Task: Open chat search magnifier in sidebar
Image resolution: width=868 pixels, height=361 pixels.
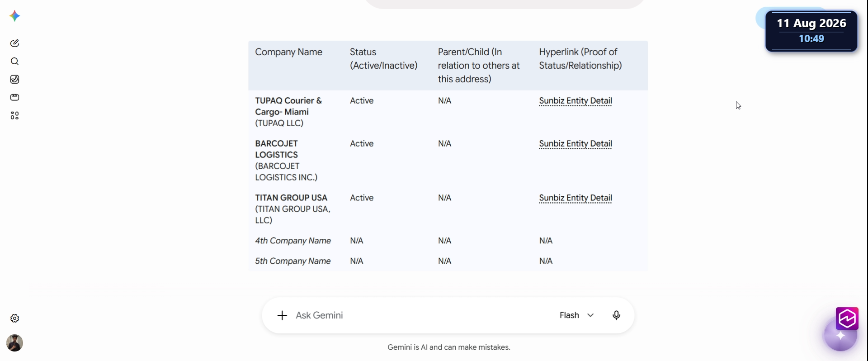Action: (x=14, y=61)
